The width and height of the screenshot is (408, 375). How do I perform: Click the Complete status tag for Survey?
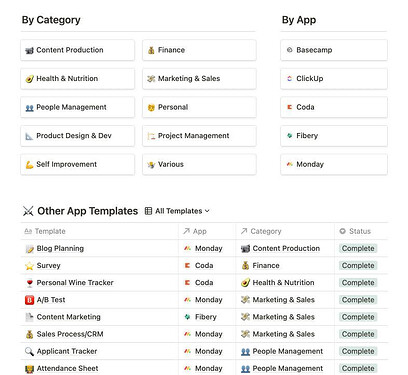point(358,266)
